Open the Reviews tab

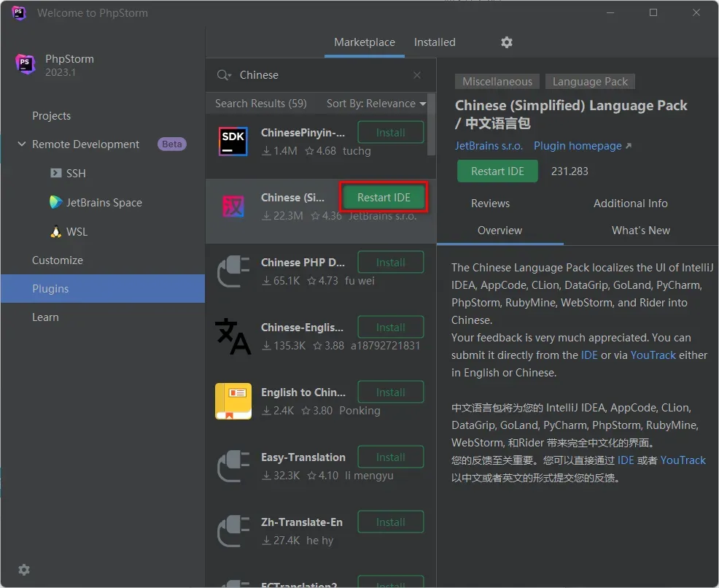(490, 204)
